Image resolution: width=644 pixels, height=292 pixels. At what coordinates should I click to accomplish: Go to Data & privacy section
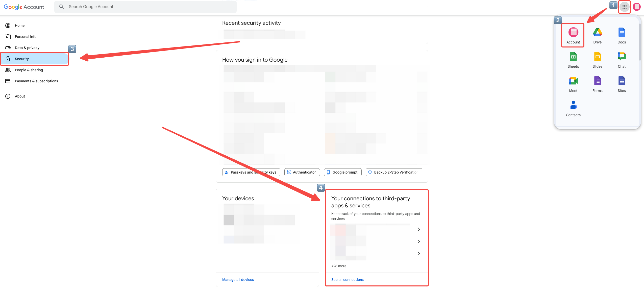click(27, 48)
